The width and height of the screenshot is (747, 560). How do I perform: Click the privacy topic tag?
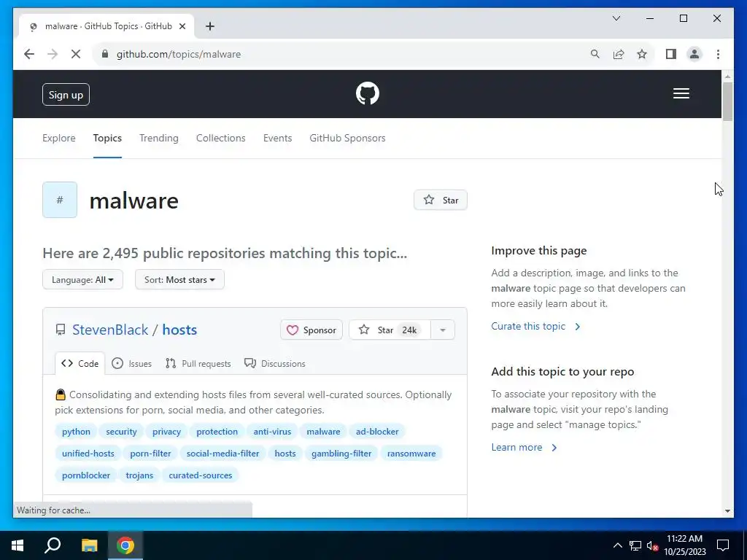click(x=167, y=432)
